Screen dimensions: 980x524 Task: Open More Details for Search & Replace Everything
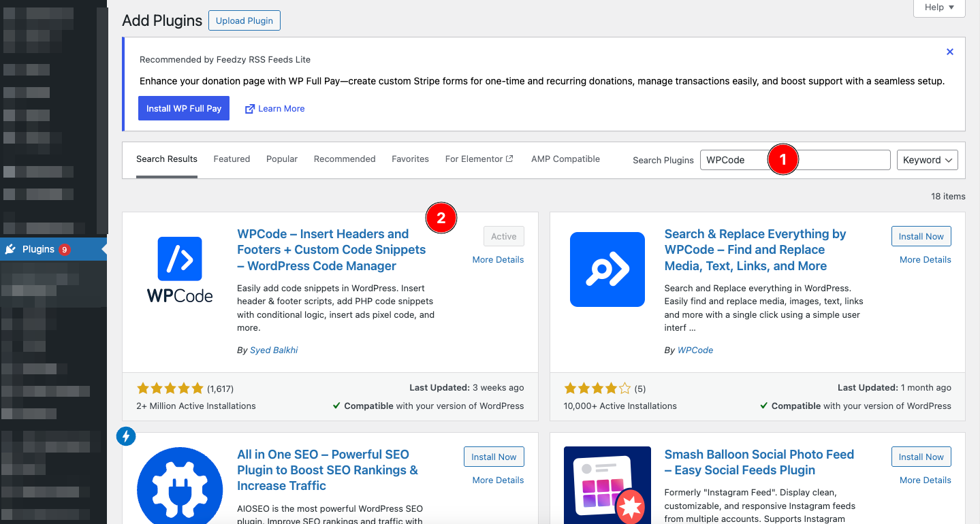pyautogui.click(x=925, y=260)
